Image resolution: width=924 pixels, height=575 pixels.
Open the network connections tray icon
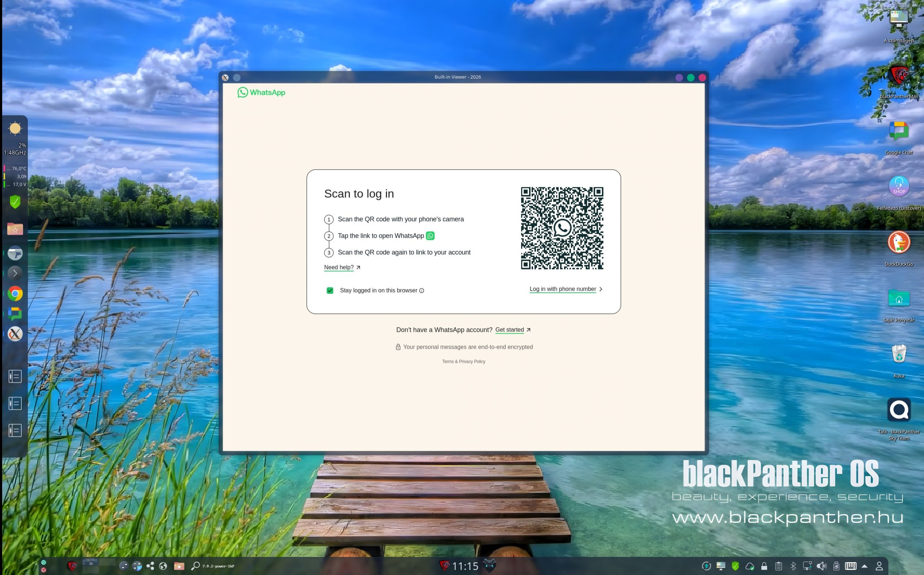click(807, 566)
